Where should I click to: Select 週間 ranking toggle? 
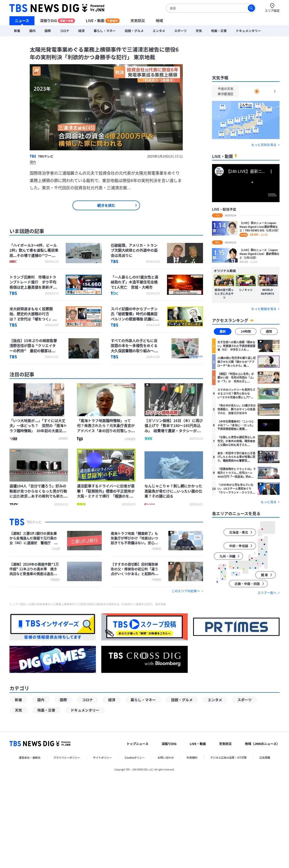point(269,331)
